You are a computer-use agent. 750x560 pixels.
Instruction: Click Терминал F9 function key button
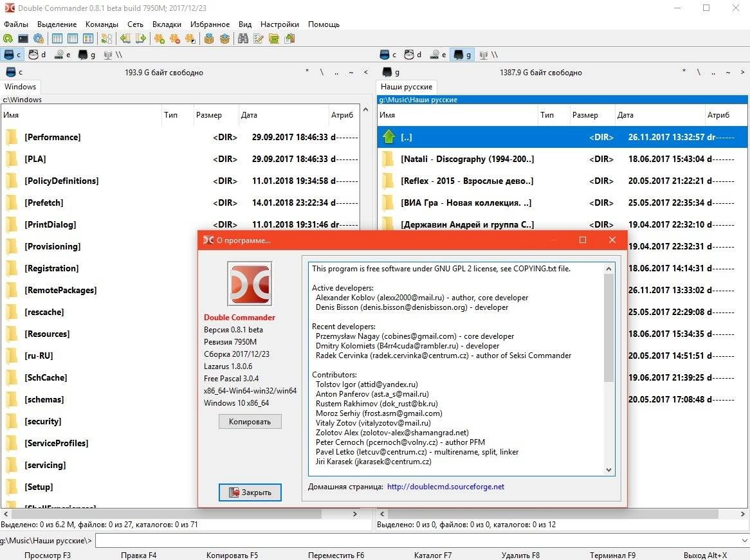tap(612, 555)
